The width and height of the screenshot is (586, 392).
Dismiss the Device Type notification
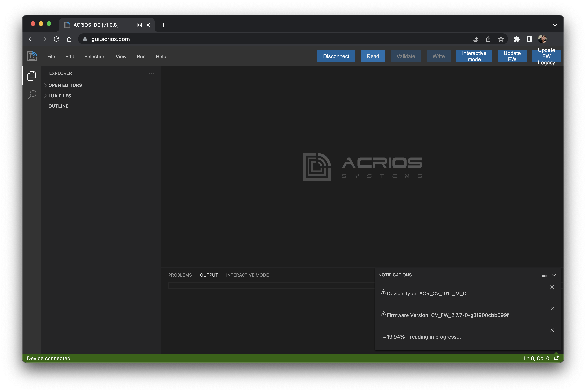point(552,287)
